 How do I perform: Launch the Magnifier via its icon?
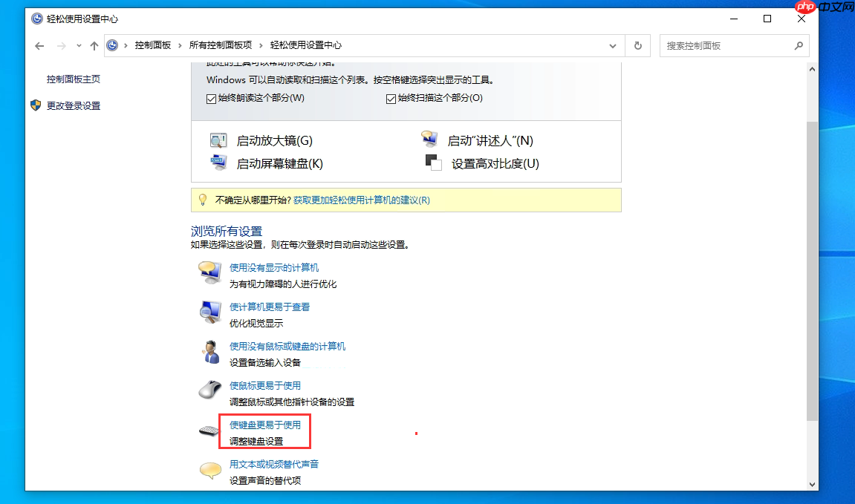click(219, 140)
